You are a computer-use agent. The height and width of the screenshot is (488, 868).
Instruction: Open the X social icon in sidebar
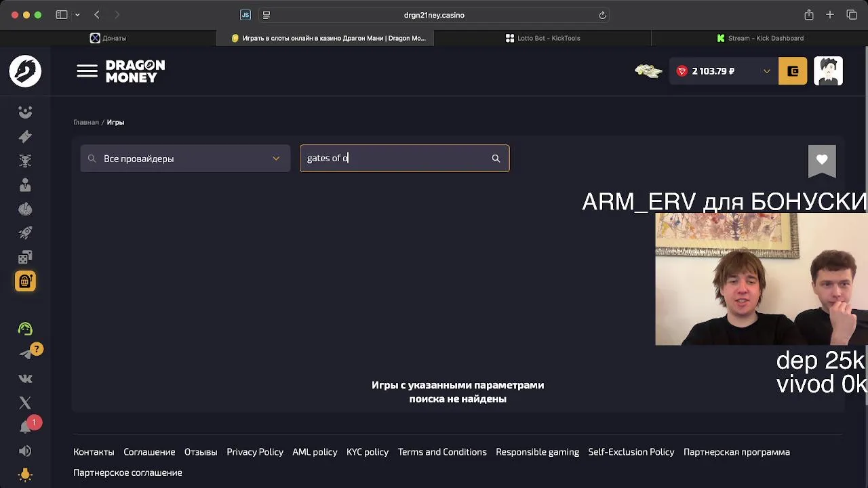(x=25, y=403)
